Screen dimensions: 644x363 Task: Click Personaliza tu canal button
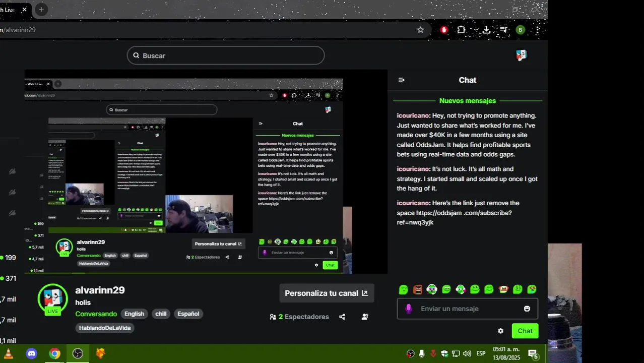pos(327,293)
